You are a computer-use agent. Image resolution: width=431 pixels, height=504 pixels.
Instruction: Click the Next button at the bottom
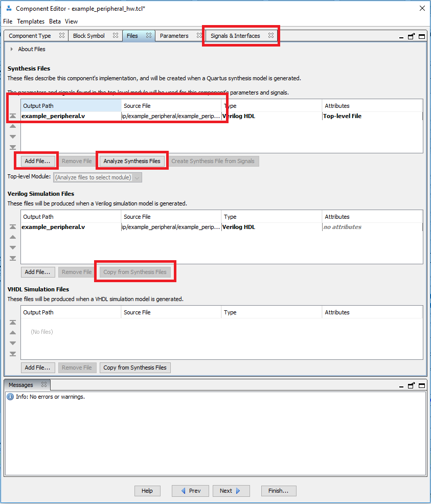[x=231, y=491]
